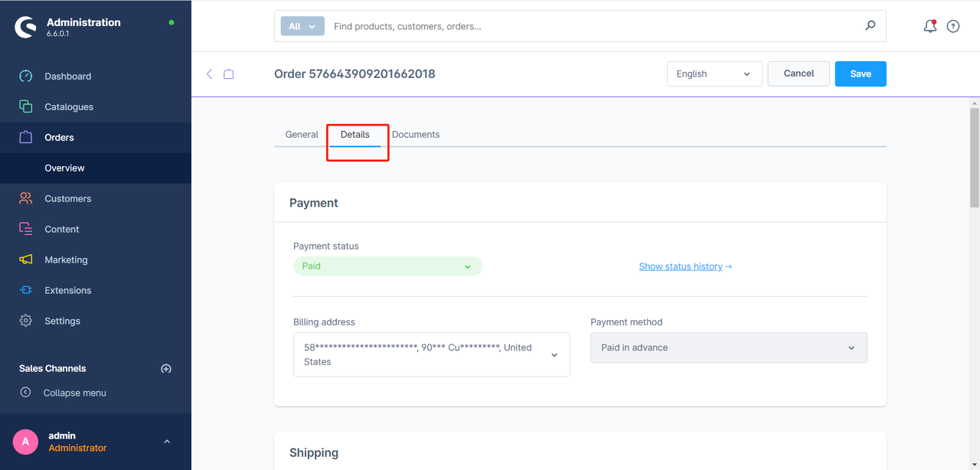Screen dimensions: 980x470
Task: Open the English language selector
Action: coord(714,74)
